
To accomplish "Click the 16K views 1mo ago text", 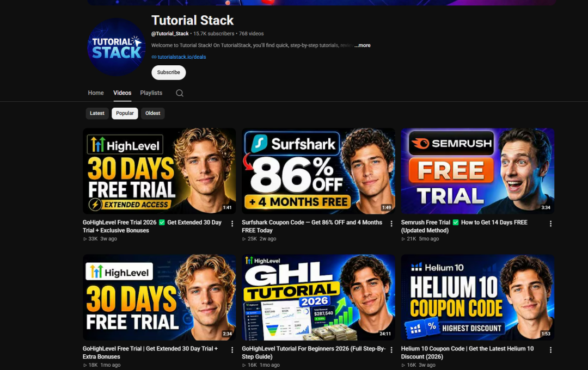I will pos(261,365).
